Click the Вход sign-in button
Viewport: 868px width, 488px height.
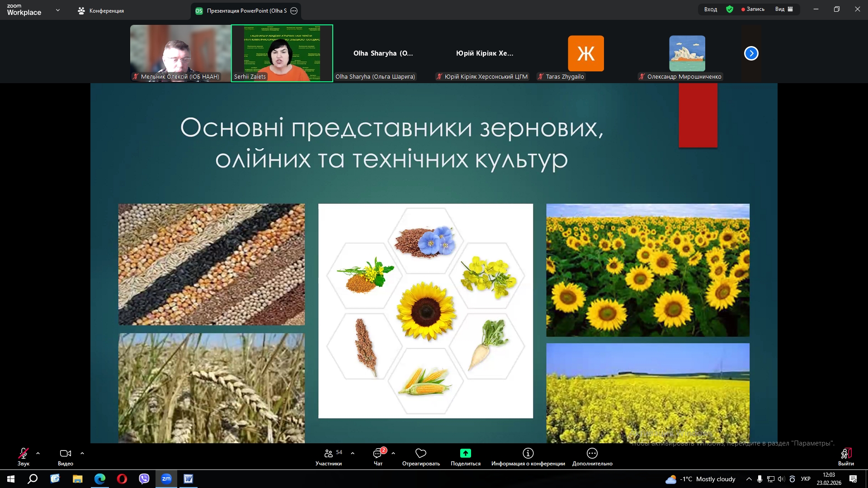[710, 9]
